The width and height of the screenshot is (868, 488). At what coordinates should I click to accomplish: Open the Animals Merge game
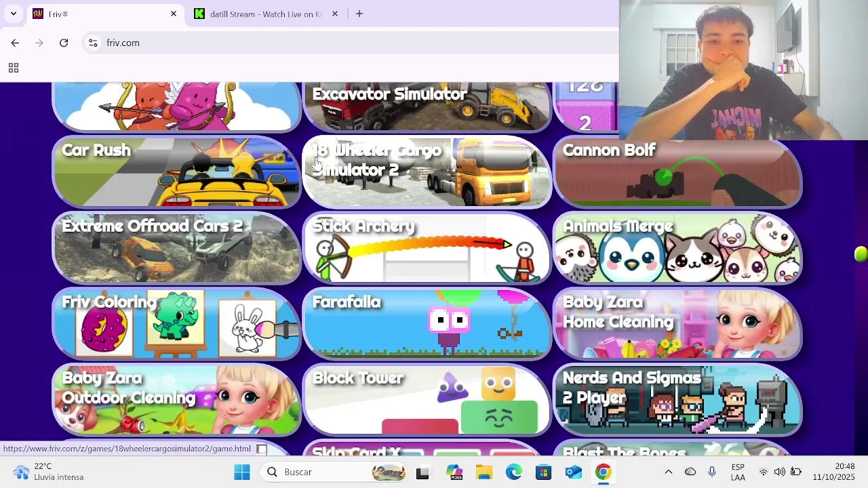tap(678, 248)
